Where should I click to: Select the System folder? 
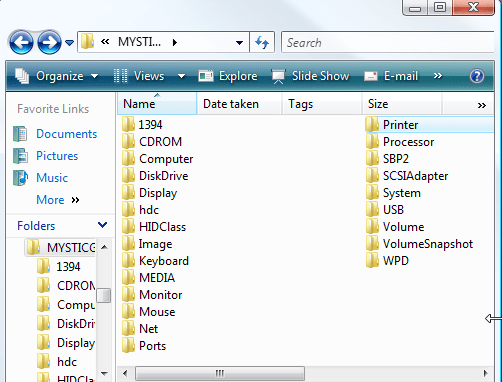coord(393,193)
